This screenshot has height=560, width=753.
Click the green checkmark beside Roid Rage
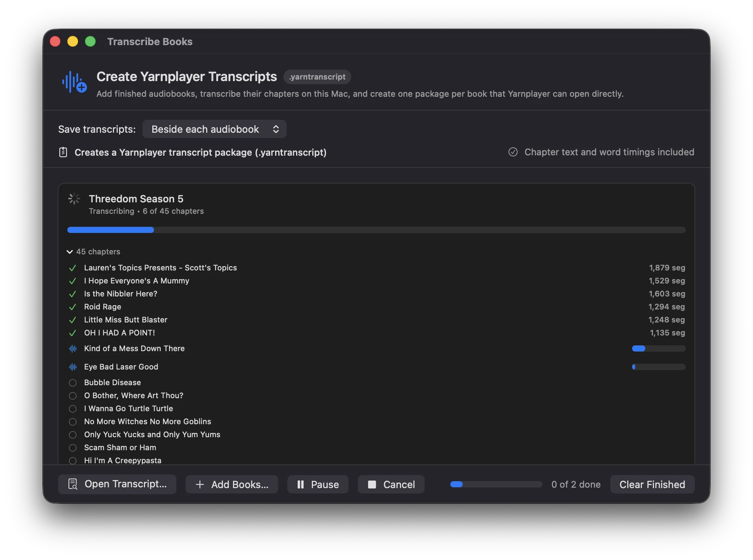point(72,307)
